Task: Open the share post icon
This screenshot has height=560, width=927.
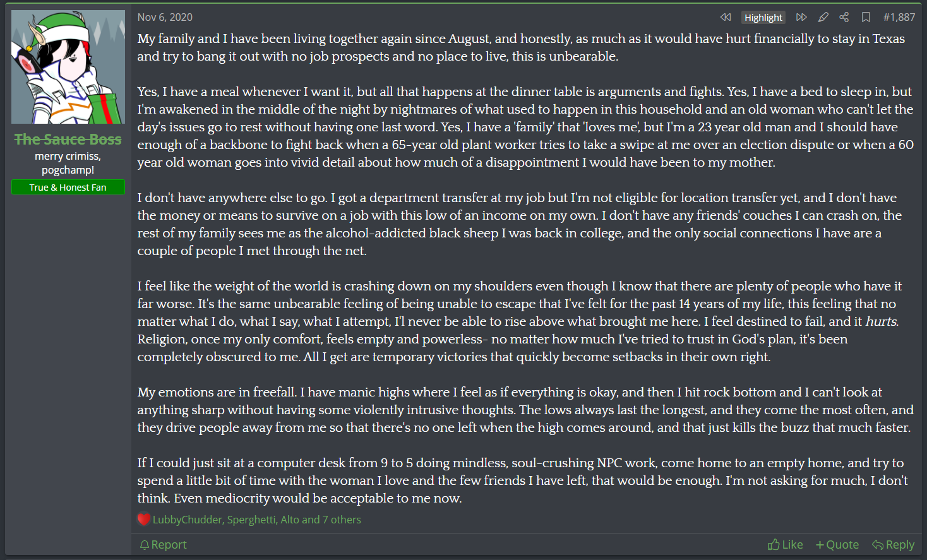Action: point(844,17)
